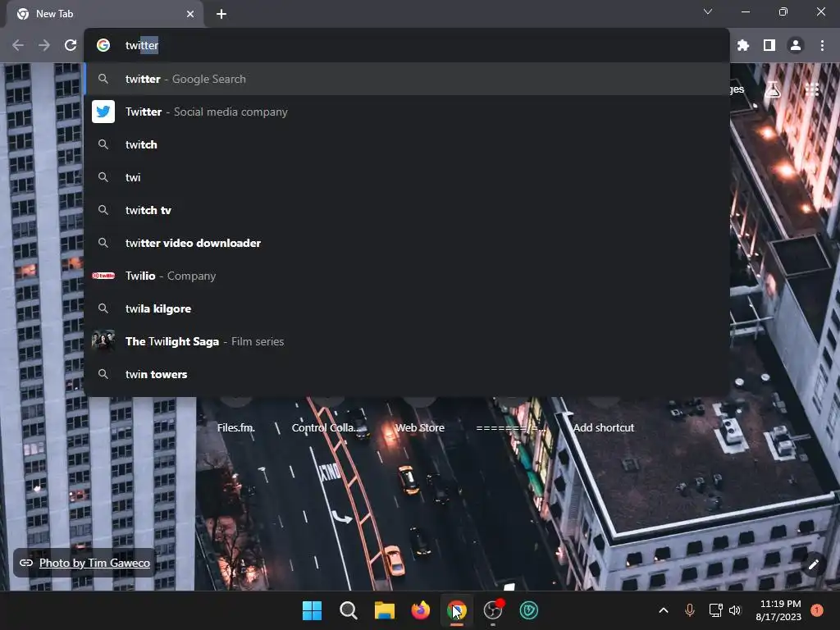Open the orange notification badge
Screen dimensions: 840x630
[817, 610]
